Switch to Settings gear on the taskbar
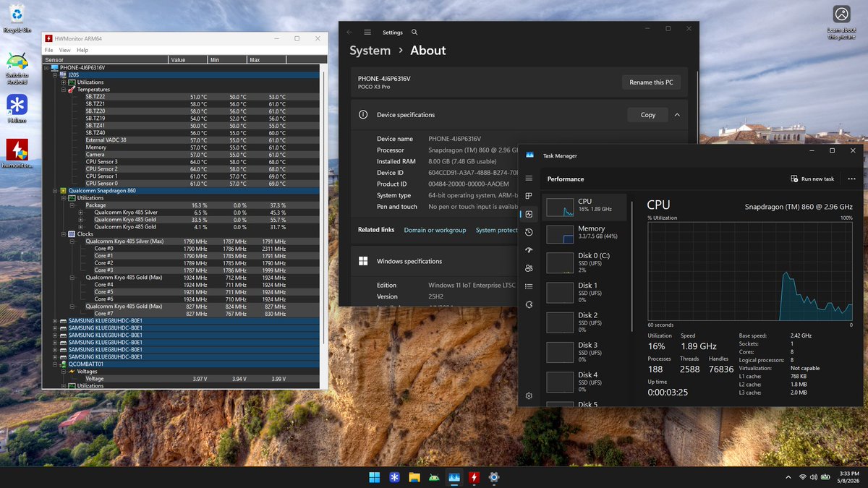 point(494,477)
